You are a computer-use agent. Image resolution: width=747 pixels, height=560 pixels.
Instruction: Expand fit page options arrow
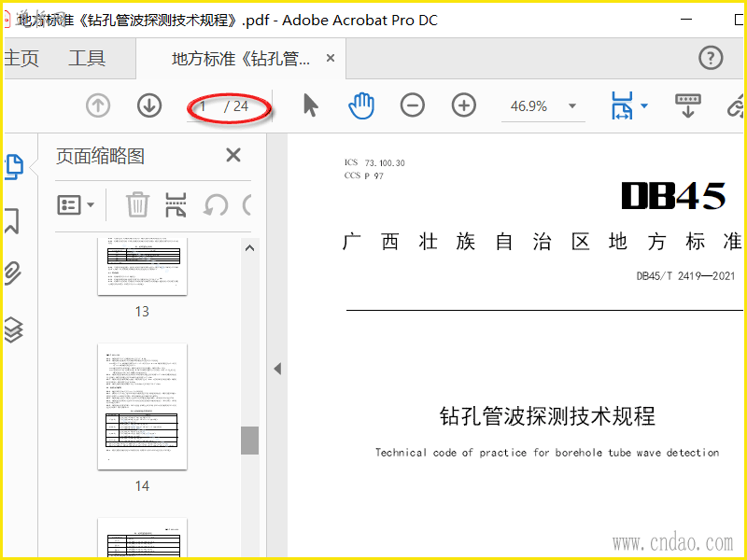[644, 105]
